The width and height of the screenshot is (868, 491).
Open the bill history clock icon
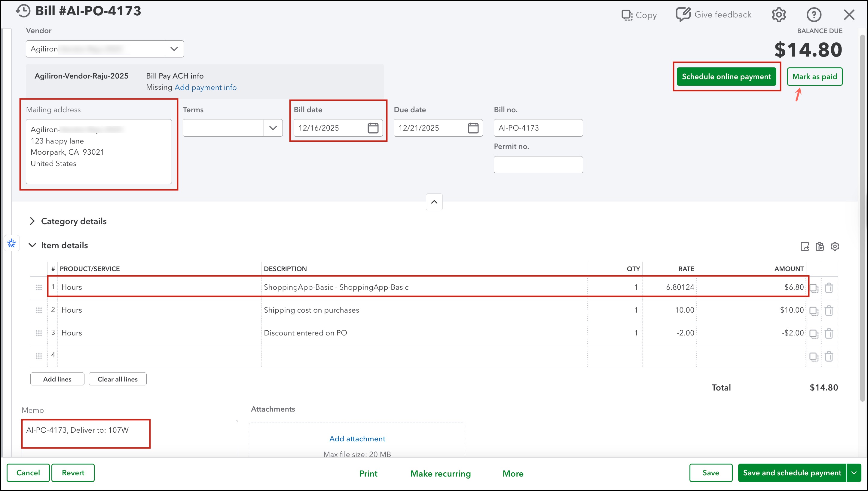point(23,11)
